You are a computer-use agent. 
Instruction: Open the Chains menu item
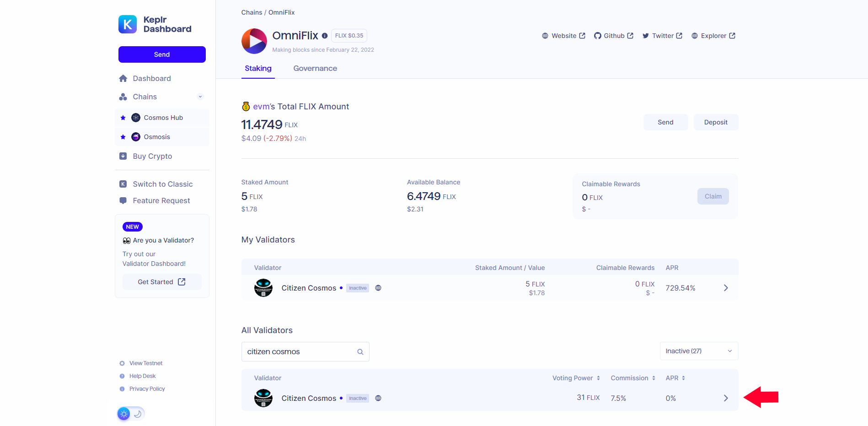[145, 97]
